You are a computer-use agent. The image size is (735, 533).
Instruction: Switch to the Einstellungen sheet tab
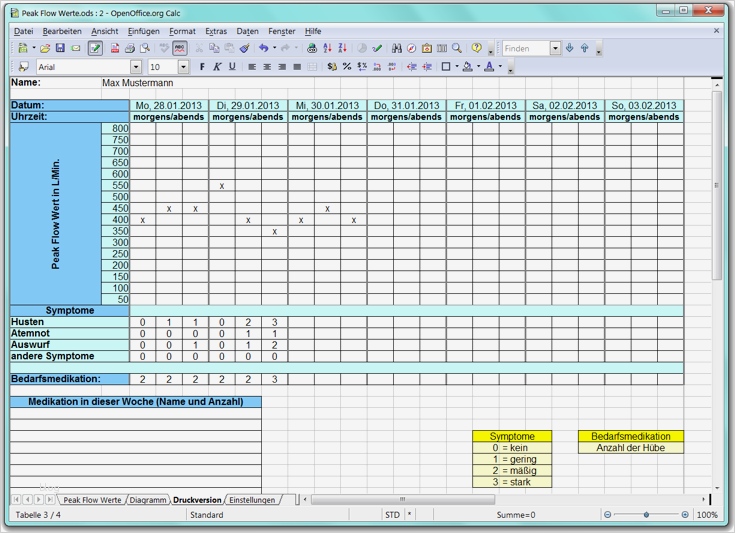[x=251, y=499]
